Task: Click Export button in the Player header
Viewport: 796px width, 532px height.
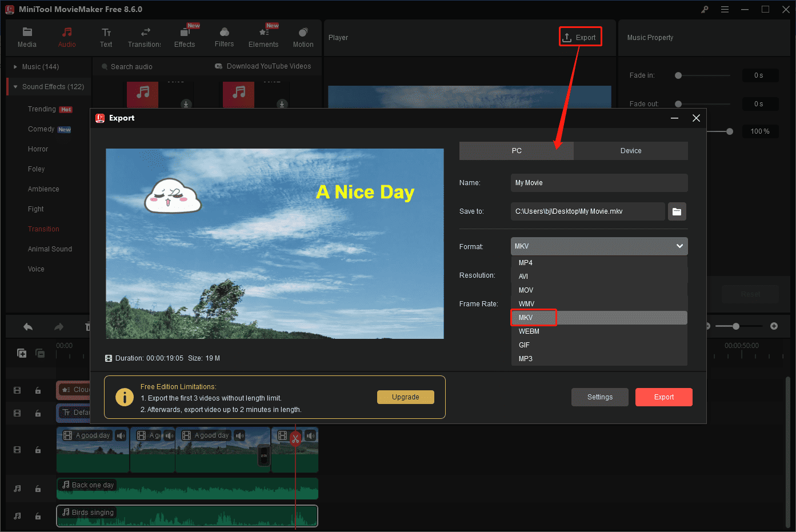Action: point(580,38)
